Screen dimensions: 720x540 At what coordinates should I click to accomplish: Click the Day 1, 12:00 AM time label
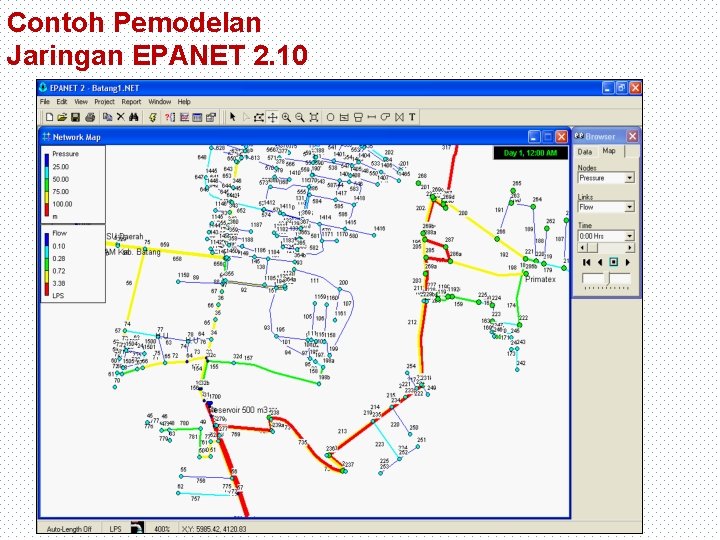[530, 153]
